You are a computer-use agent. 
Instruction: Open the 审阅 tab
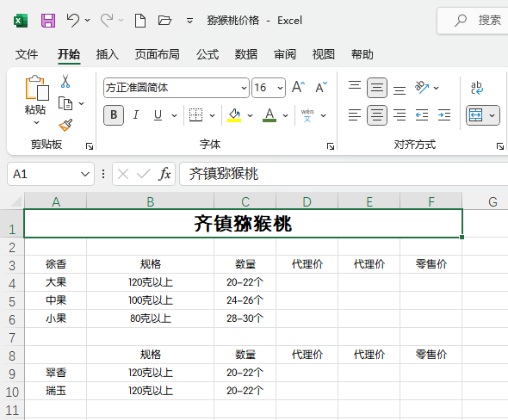pos(285,54)
